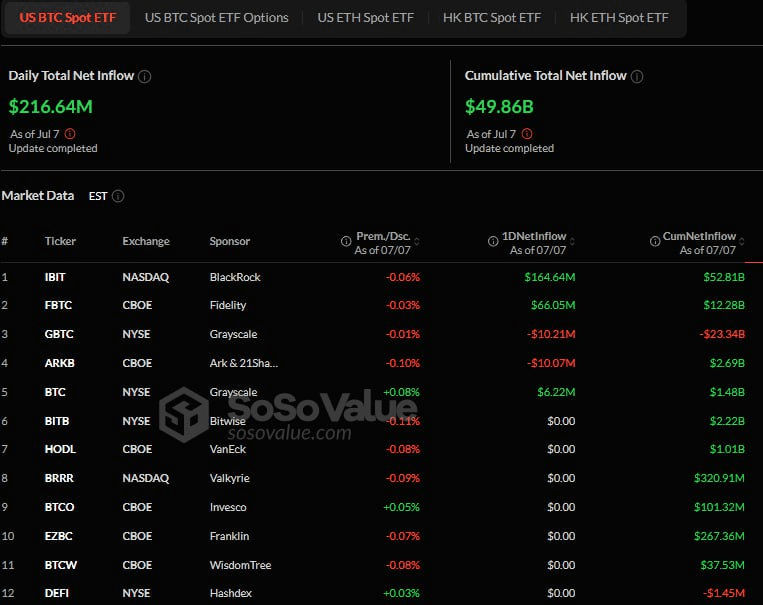Switch to US BTC Spot ETF Options tab

coord(217,18)
